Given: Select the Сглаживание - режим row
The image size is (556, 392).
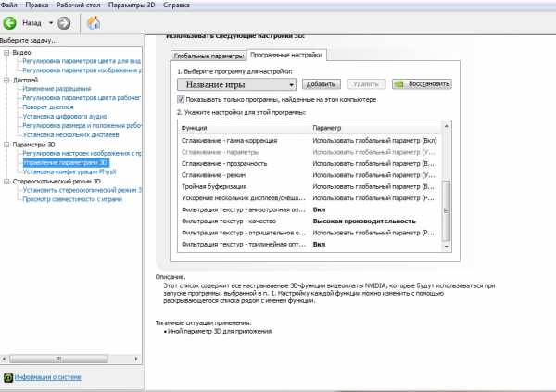Looking at the screenshot, I should [x=310, y=175].
